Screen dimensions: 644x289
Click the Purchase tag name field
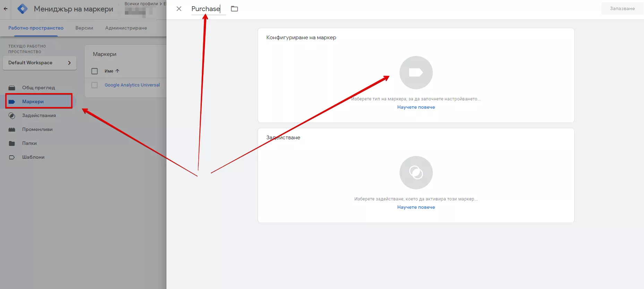coord(208,9)
